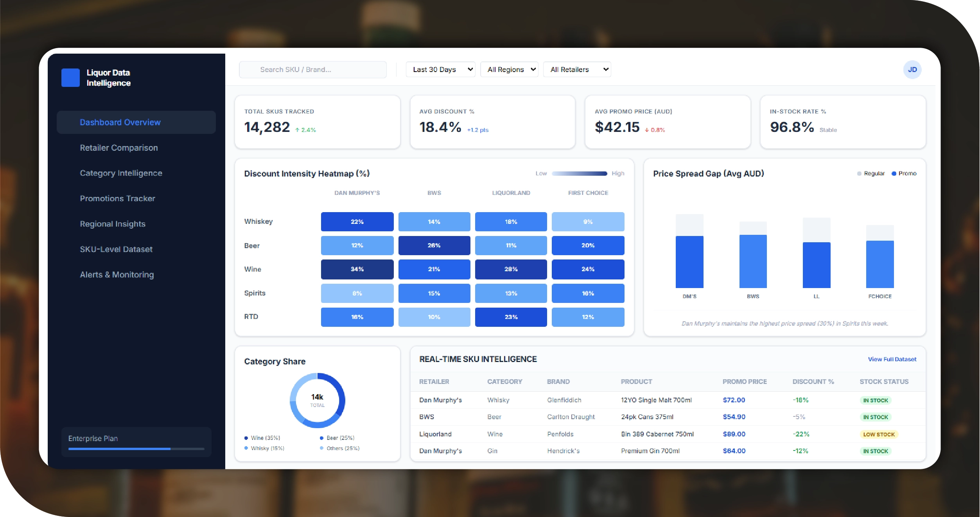Click the Category Share donut chart center
This screenshot has height=517, width=980.
(317, 400)
